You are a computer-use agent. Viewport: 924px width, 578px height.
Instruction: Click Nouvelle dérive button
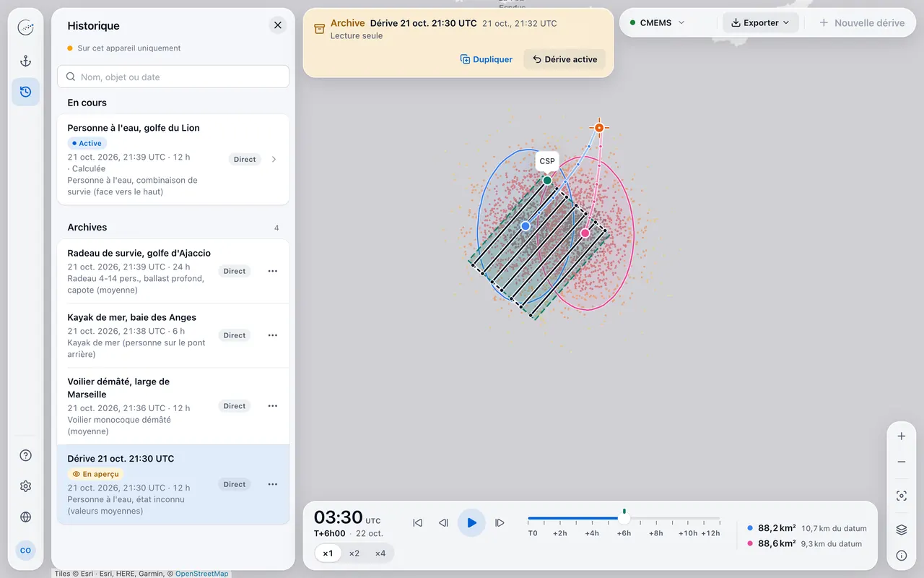[x=862, y=23]
